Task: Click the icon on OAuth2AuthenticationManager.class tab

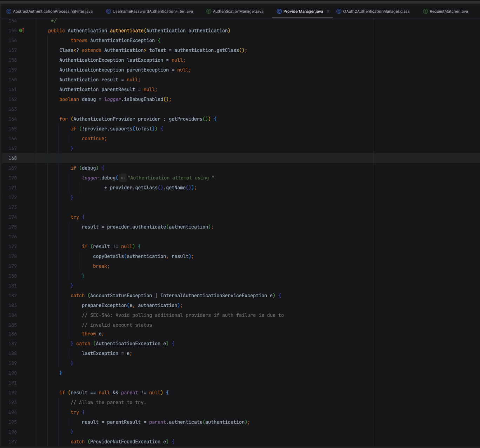Action: [339, 12]
